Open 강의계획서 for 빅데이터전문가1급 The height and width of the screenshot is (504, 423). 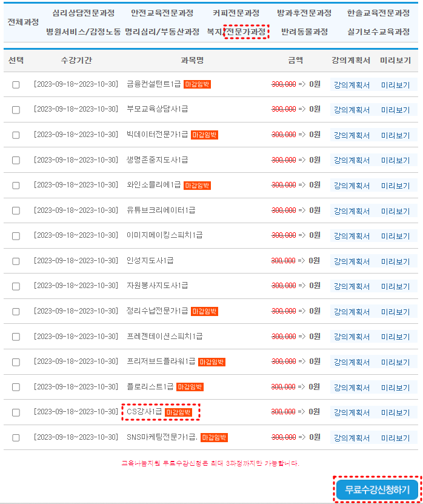(x=351, y=135)
